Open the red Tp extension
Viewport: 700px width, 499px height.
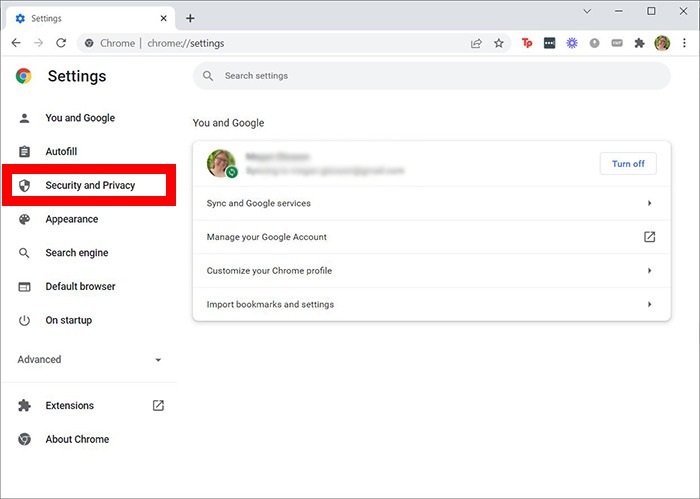[527, 43]
